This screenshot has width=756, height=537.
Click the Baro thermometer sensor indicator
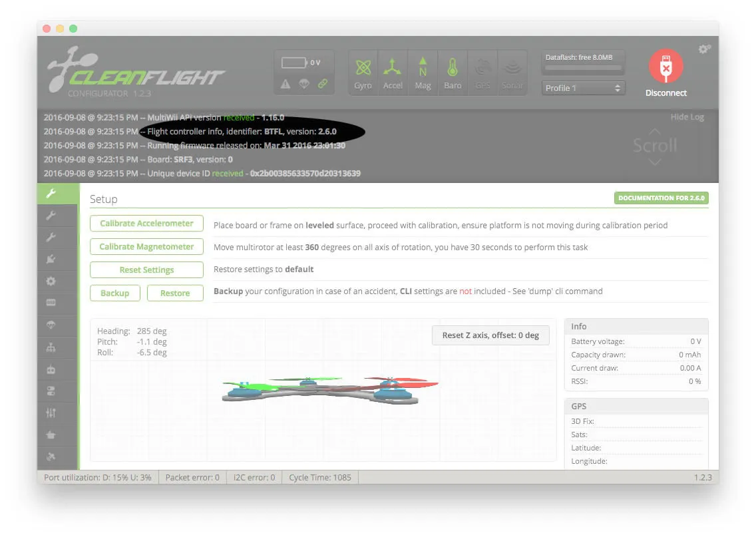coord(453,73)
